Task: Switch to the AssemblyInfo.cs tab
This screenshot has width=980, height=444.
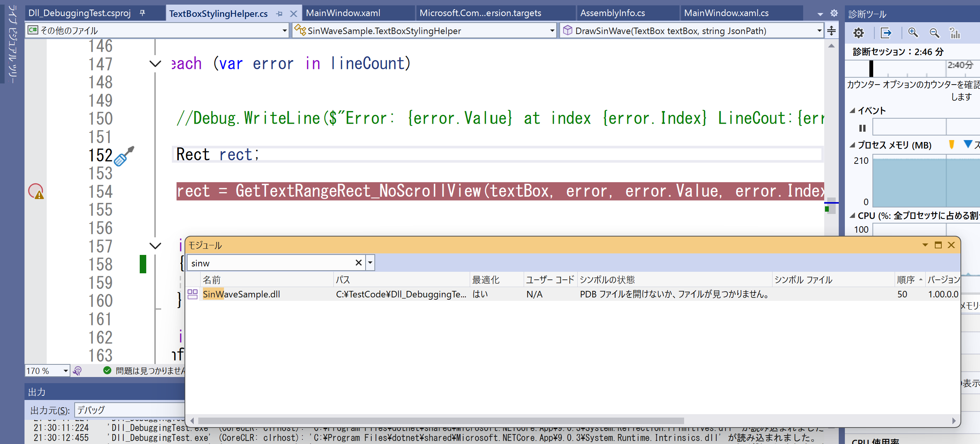Action: (613, 13)
